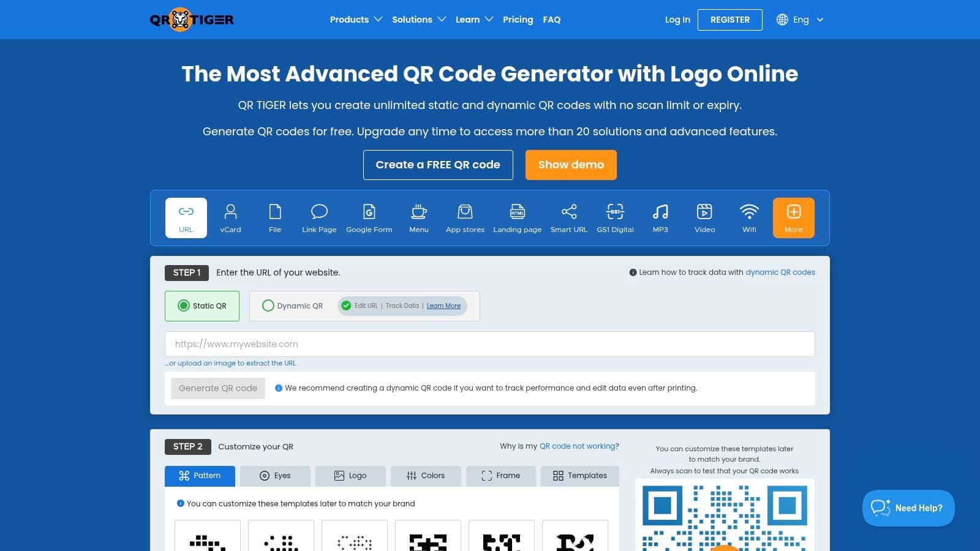Screen dimensions: 980x551
Task: Select the vCard QR code type
Action: click(x=230, y=217)
